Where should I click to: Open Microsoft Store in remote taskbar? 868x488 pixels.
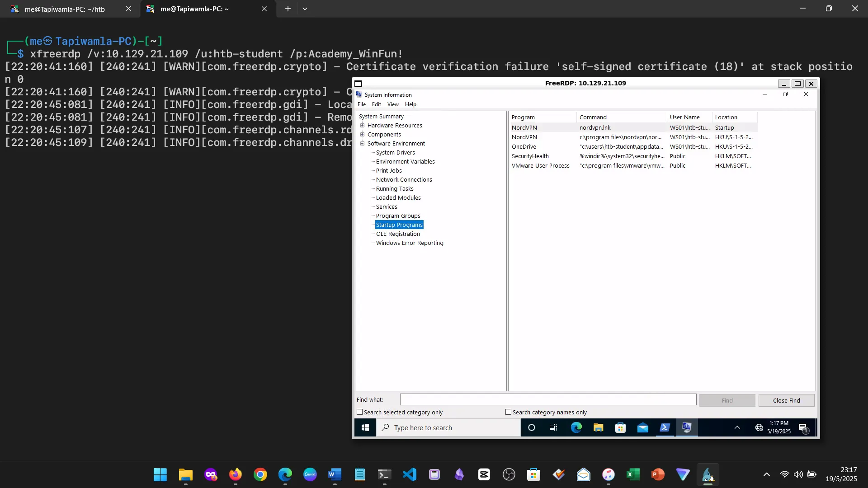coord(620,427)
